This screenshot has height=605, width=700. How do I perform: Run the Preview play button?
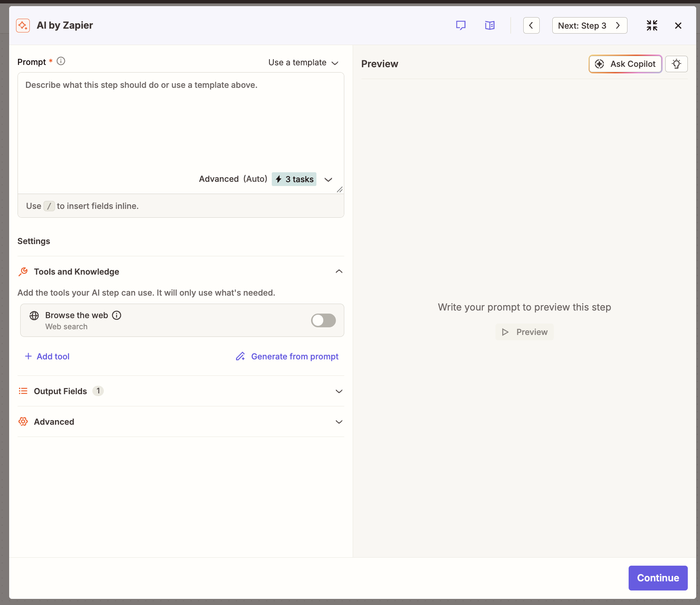[x=524, y=332]
